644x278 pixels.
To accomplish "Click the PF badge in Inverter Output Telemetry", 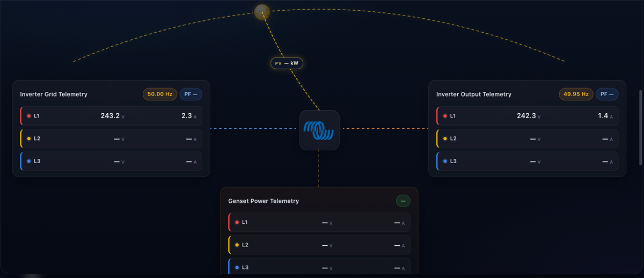I will [607, 94].
